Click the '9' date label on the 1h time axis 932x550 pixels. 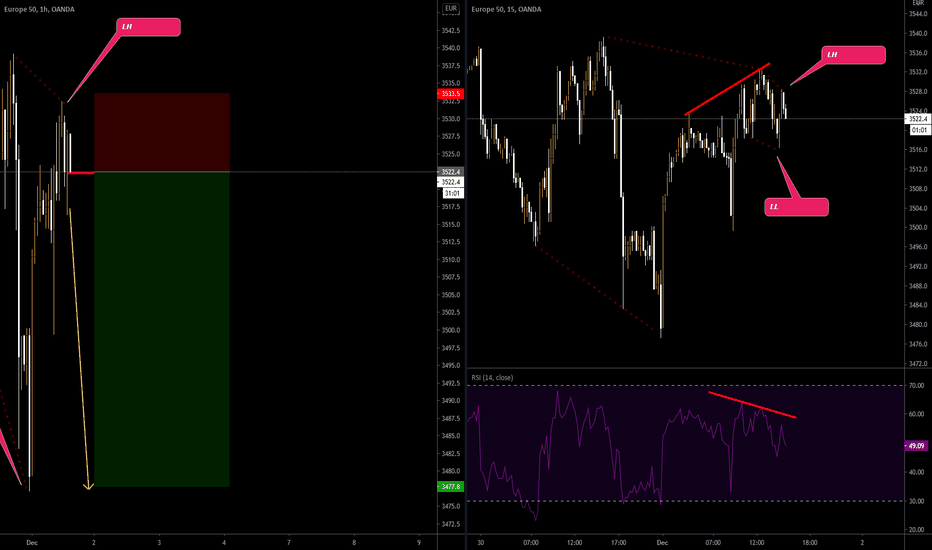click(419, 542)
